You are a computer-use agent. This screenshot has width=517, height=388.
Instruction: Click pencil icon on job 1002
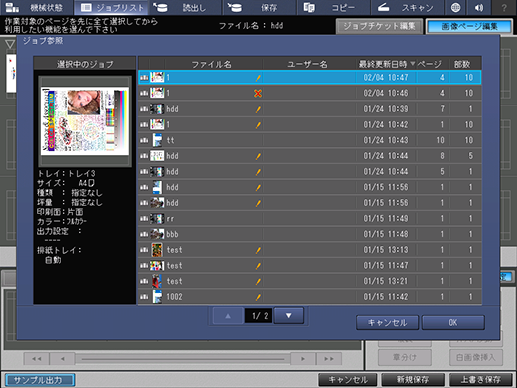pyautogui.click(x=258, y=297)
